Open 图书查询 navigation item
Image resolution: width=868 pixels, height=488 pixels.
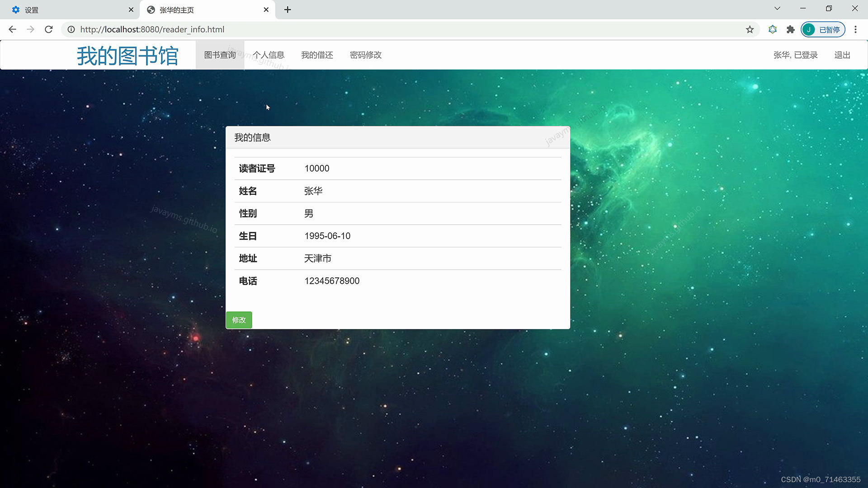click(220, 55)
